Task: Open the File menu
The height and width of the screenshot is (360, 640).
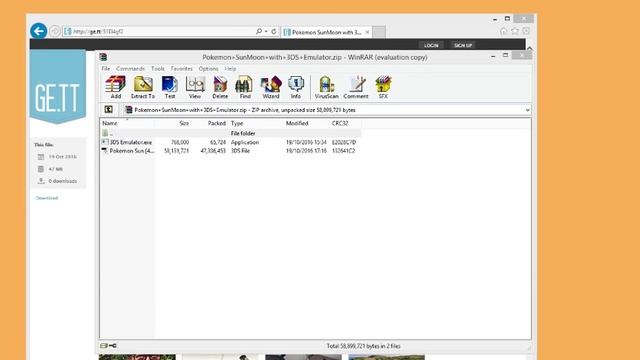Action: click(x=106, y=69)
